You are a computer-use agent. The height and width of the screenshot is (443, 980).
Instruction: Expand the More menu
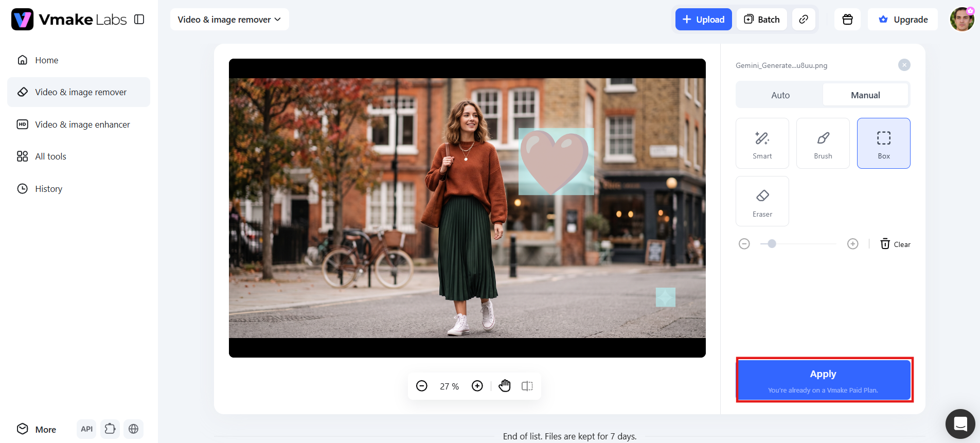click(37, 429)
